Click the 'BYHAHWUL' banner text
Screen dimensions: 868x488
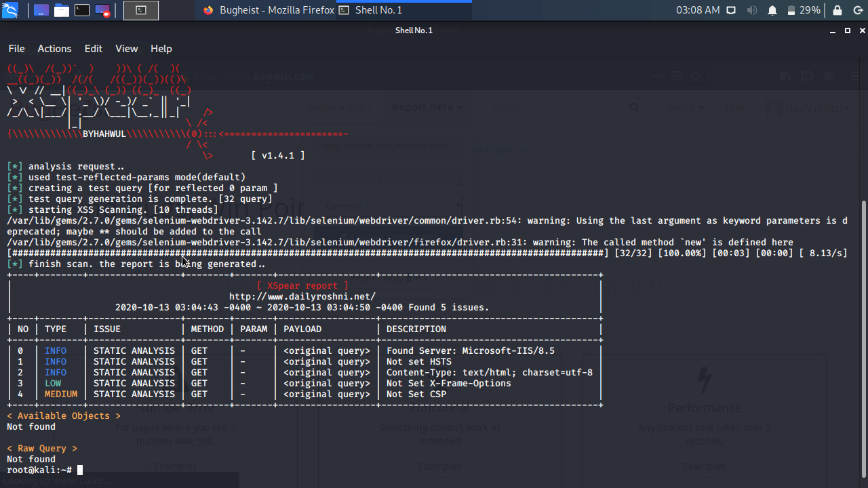tap(104, 134)
